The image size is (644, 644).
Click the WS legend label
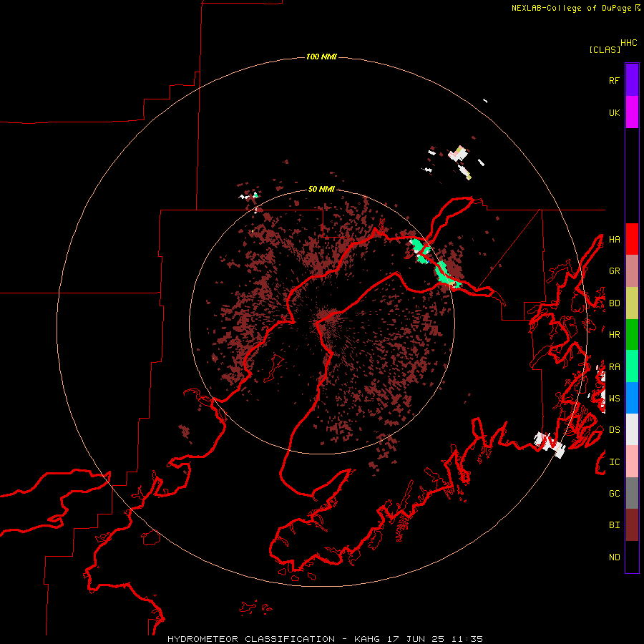tap(614, 399)
